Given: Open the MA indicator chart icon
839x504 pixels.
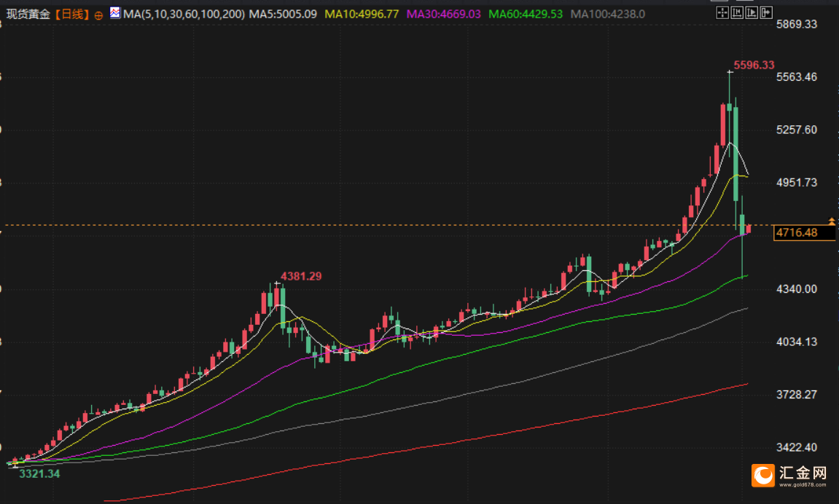Looking at the screenshot, I should tap(115, 13).
